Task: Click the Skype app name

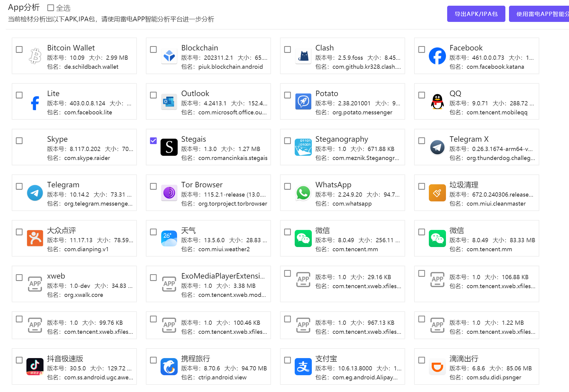Action: click(x=57, y=139)
